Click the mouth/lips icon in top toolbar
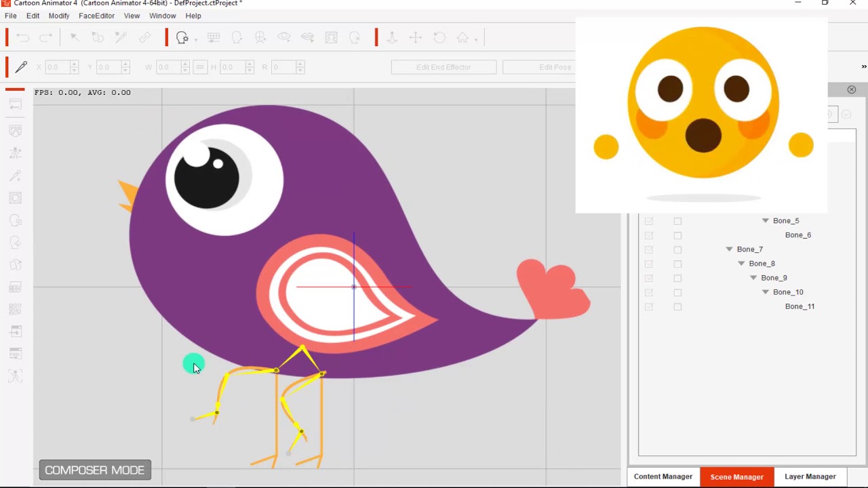 pyautogui.click(x=307, y=38)
